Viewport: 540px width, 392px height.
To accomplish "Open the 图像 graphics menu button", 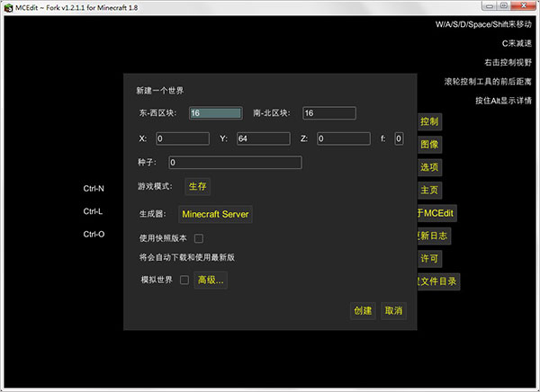I will pyautogui.click(x=429, y=144).
